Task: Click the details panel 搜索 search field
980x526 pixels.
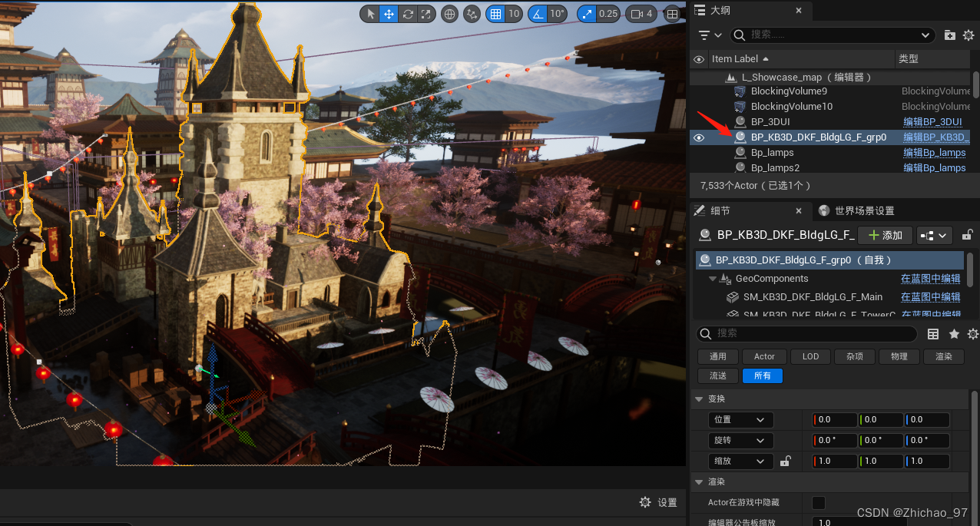Action: pos(806,333)
